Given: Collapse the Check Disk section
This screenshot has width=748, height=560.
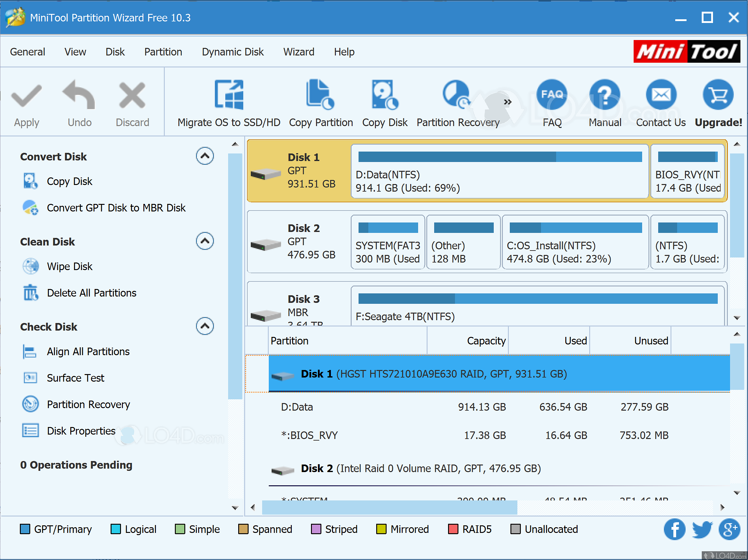Looking at the screenshot, I should [204, 326].
